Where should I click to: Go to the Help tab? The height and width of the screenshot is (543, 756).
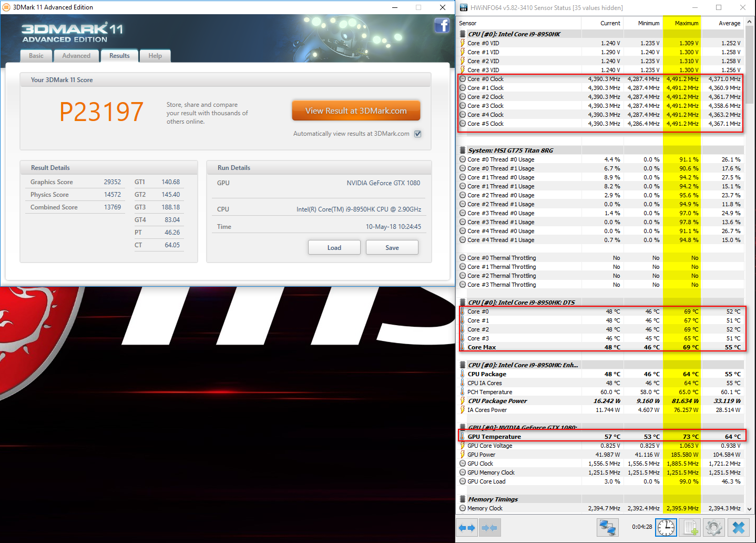[155, 56]
